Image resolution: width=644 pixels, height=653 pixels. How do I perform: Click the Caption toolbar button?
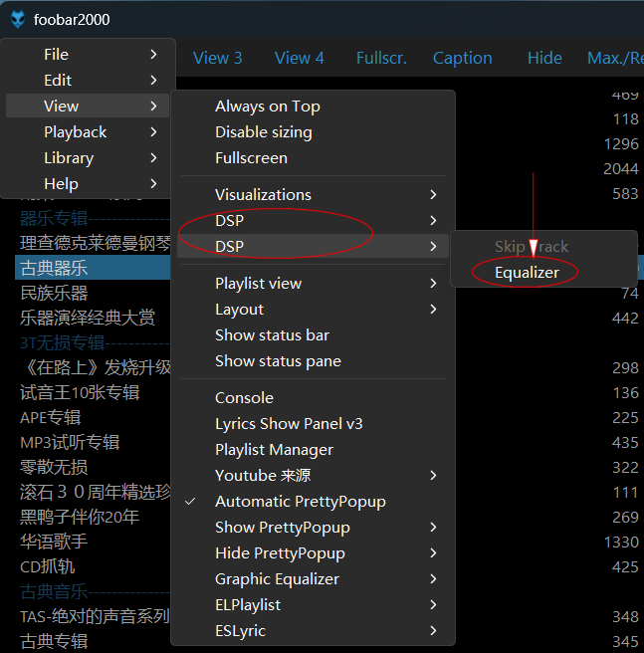(462, 58)
